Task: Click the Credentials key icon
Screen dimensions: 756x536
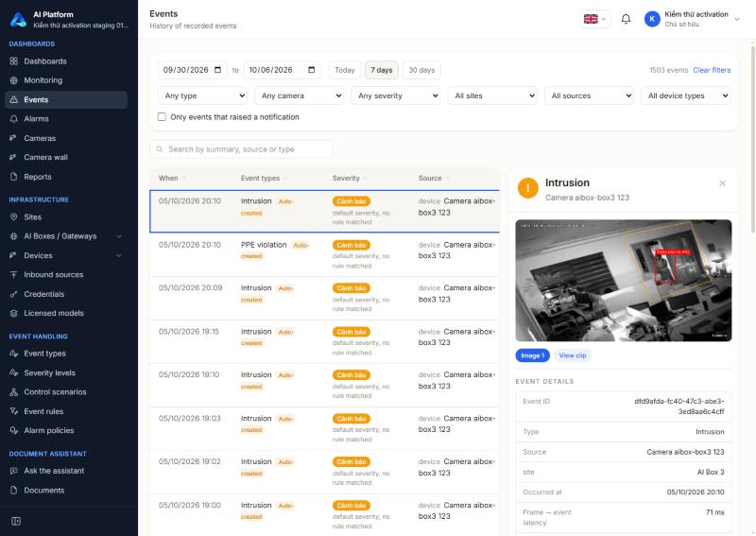Action: coord(14,294)
